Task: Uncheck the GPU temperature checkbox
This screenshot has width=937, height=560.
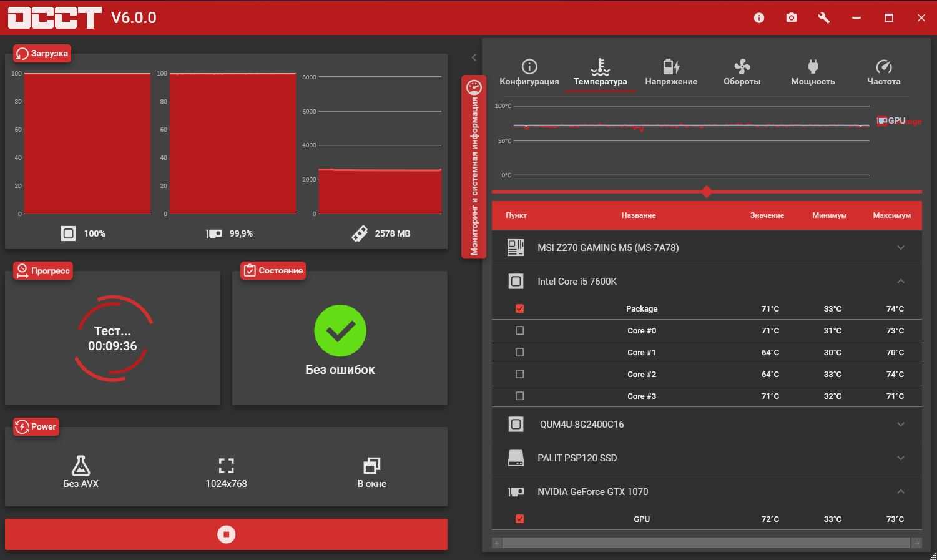Action: coord(519,519)
